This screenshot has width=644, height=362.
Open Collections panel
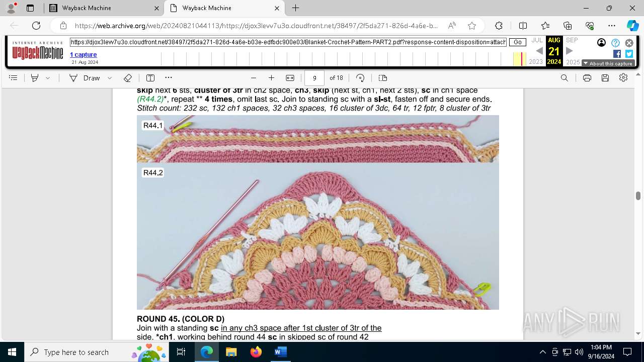(x=568, y=26)
